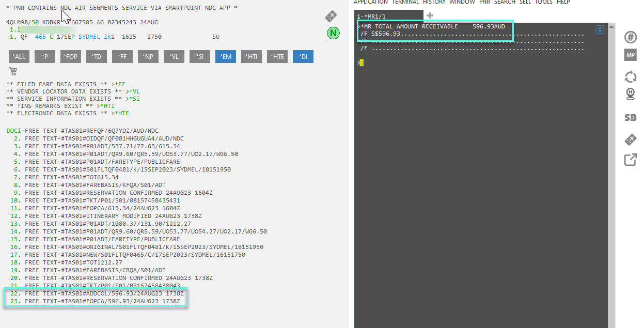Screen dimensions: 644x328
Task: Click the flight number 465 link
Action: point(40,37)
